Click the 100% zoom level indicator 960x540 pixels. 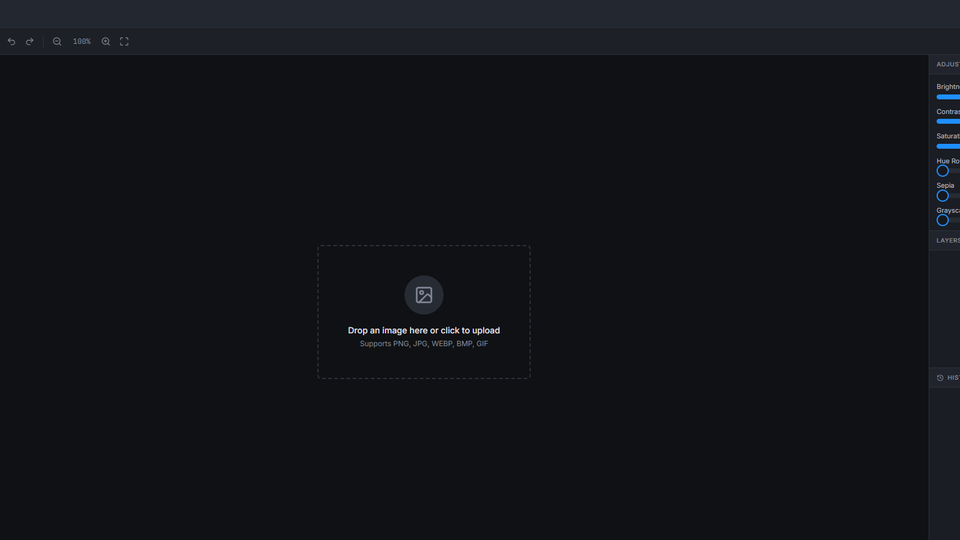[x=81, y=42]
